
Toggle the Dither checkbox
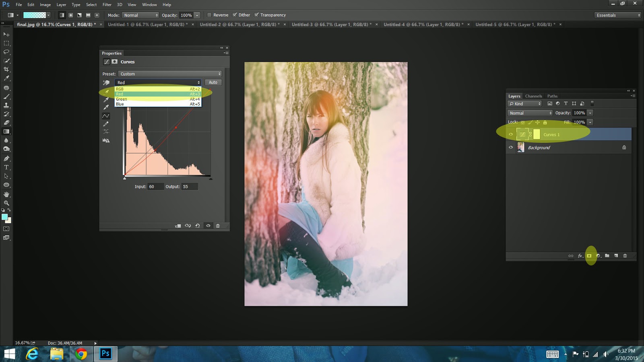pos(235,15)
